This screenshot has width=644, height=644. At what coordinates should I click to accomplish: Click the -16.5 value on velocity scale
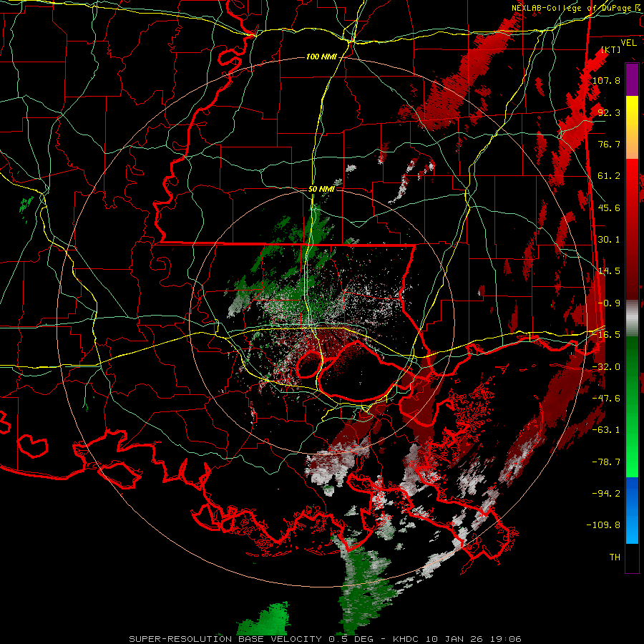pos(606,335)
